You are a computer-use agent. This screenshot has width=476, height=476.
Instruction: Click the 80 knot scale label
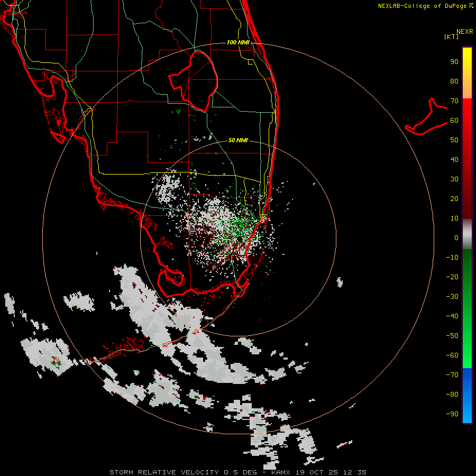[x=454, y=81]
